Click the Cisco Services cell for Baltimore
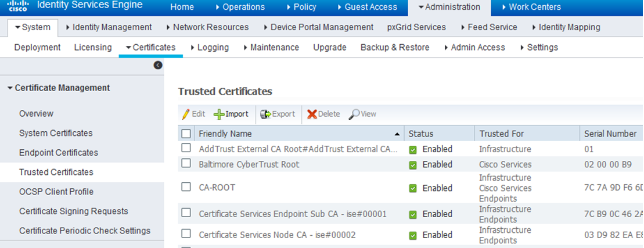 coord(505,164)
